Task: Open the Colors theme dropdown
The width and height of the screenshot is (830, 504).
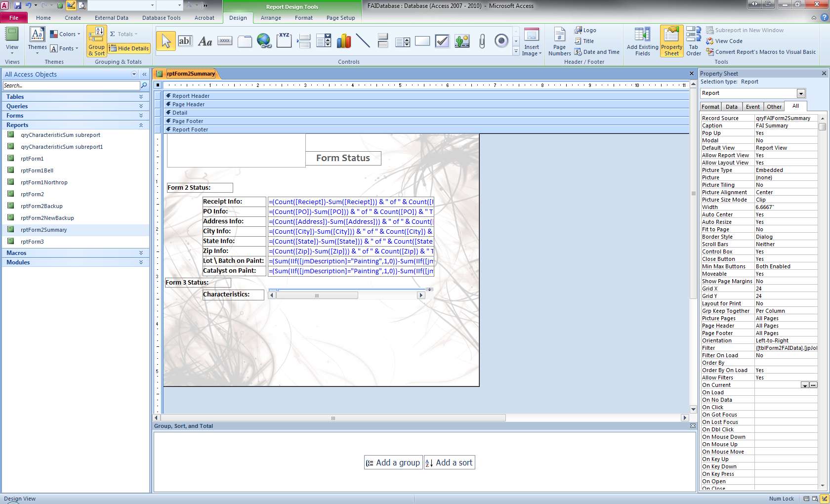Action: pos(65,34)
